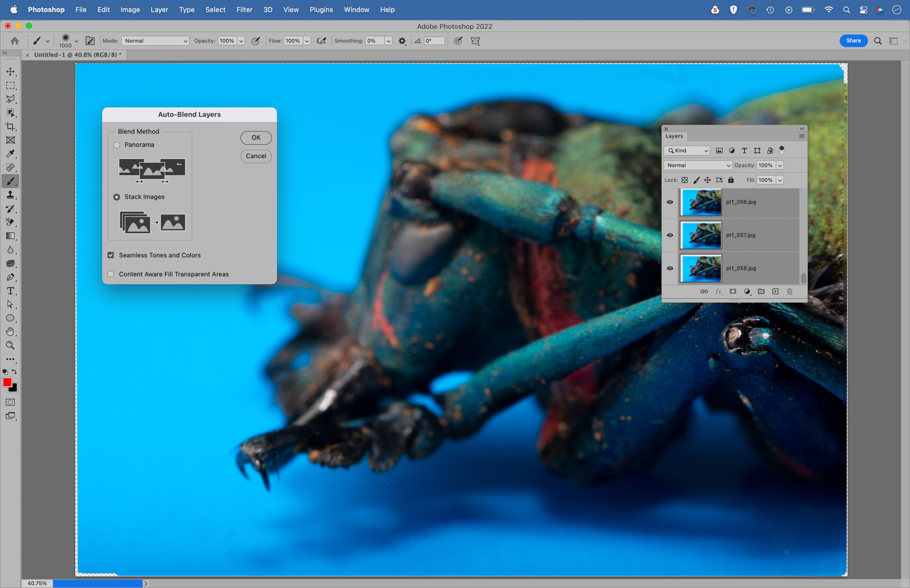Delete layer with trash icon
The width and height of the screenshot is (910, 588).
(x=789, y=291)
